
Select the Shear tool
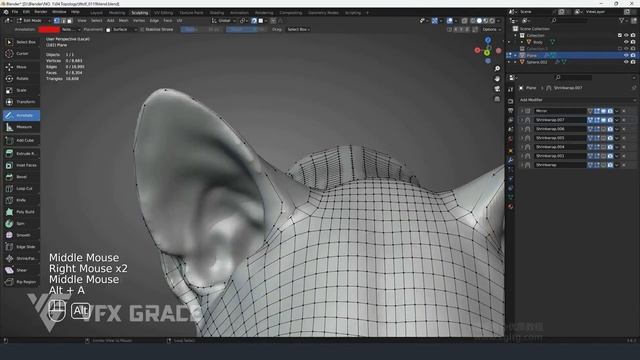coord(22,270)
